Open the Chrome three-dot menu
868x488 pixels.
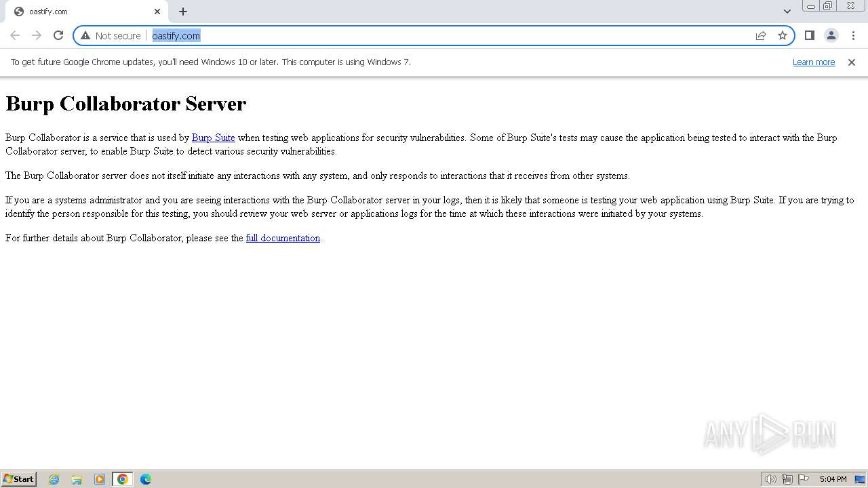(x=853, y=35)
